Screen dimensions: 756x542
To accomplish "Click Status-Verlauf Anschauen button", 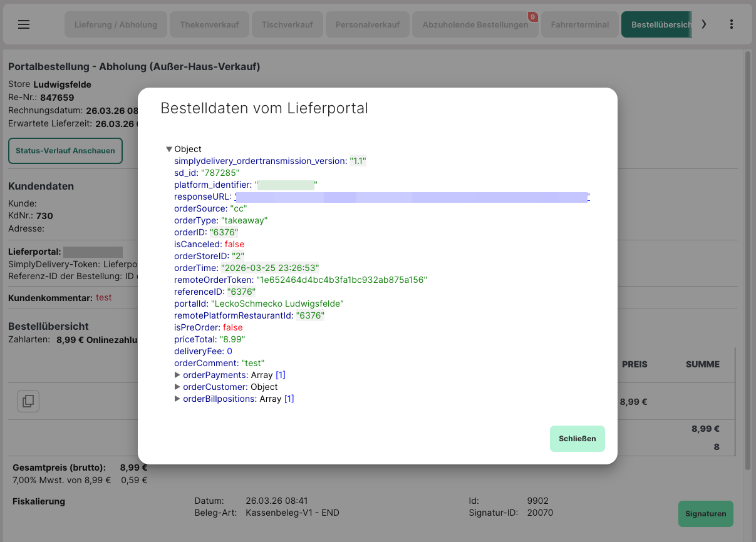I will coord(65,151).
